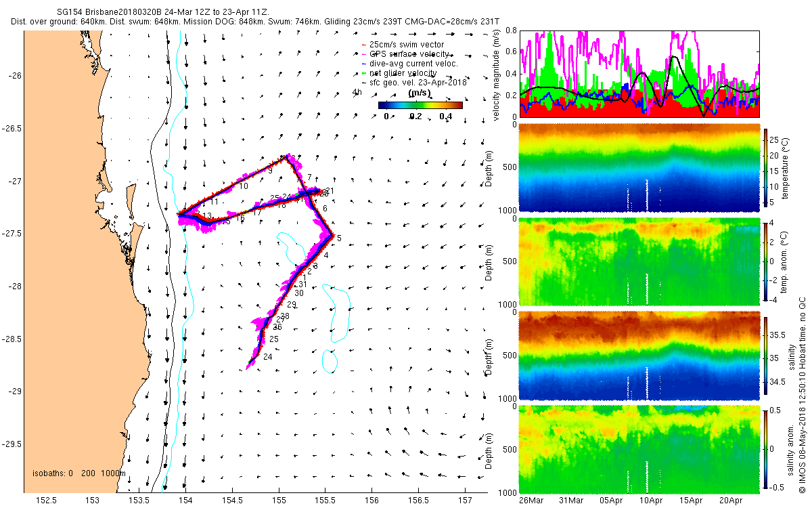
Task: Click the '20Apr' date tick
Action: click(731, 501)
